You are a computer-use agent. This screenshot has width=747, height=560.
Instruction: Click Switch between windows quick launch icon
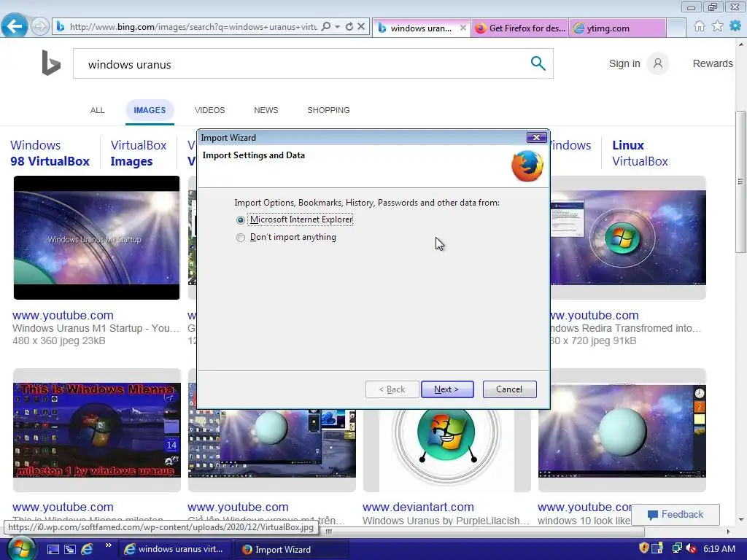click(x=70, y=550)
